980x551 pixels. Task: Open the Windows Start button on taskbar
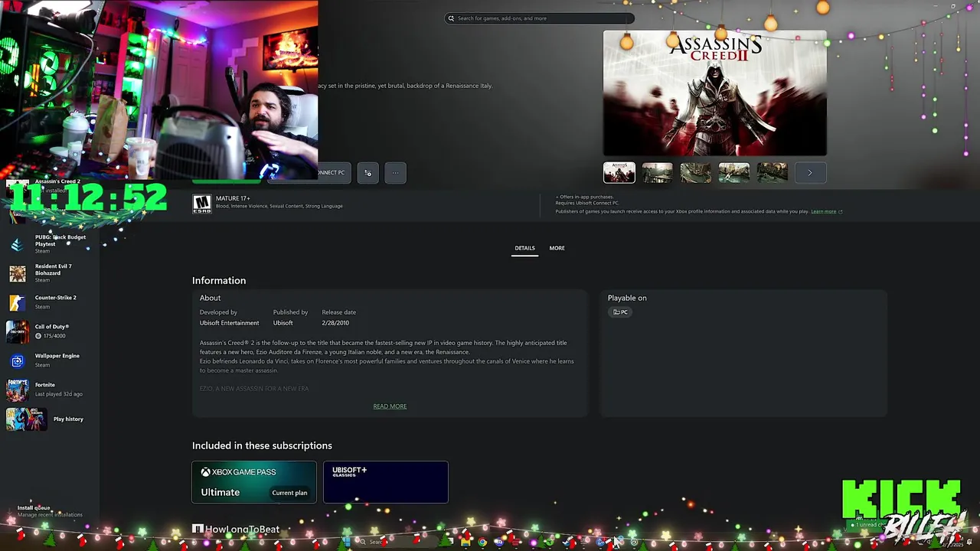pos(348,542)
